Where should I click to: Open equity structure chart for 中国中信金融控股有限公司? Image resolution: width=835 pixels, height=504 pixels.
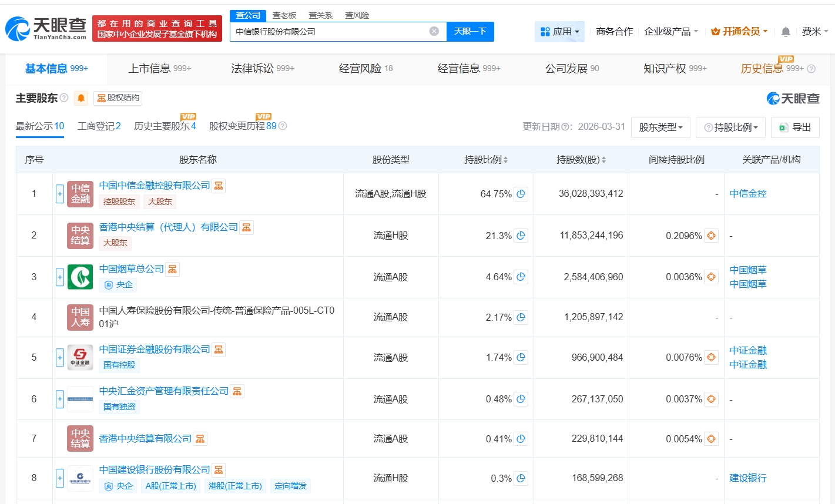pyautogui.click(x=219, y=186)
